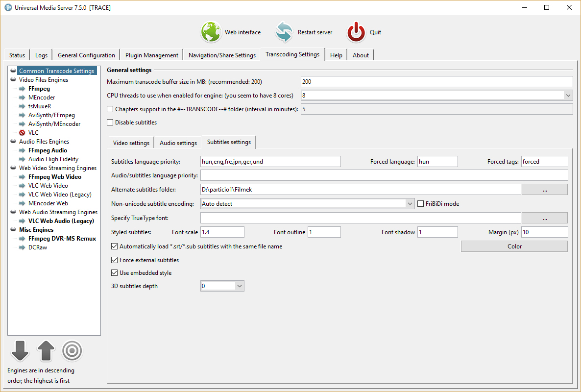Click the Quit label
This screenshot has height=392, width=581.
(375, 32)
